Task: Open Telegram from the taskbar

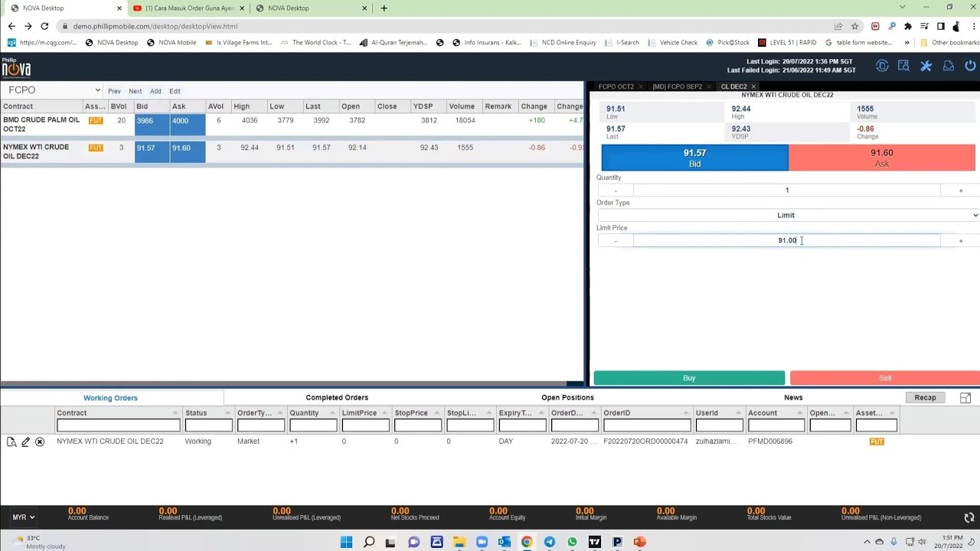Action: coord(550,542)
